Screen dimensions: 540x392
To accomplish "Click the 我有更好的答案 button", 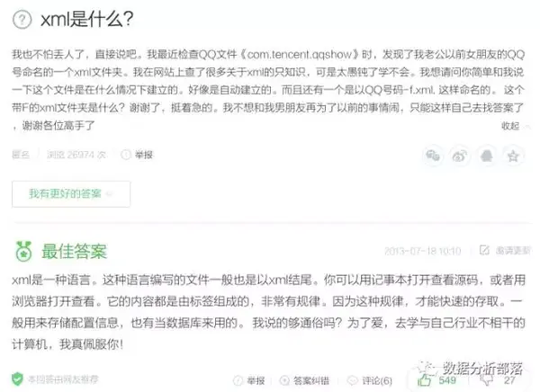I will click(71, 194).
